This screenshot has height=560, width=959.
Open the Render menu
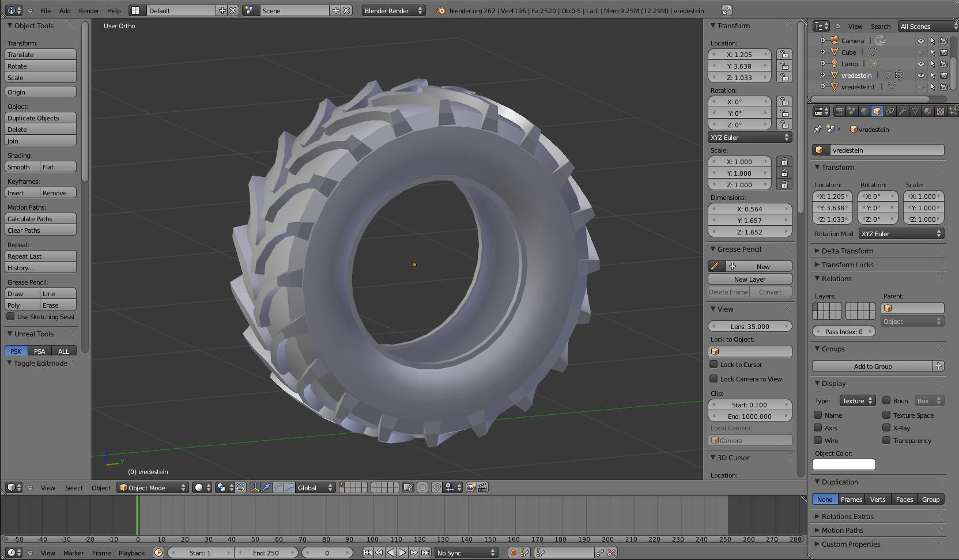pos(89,10)
